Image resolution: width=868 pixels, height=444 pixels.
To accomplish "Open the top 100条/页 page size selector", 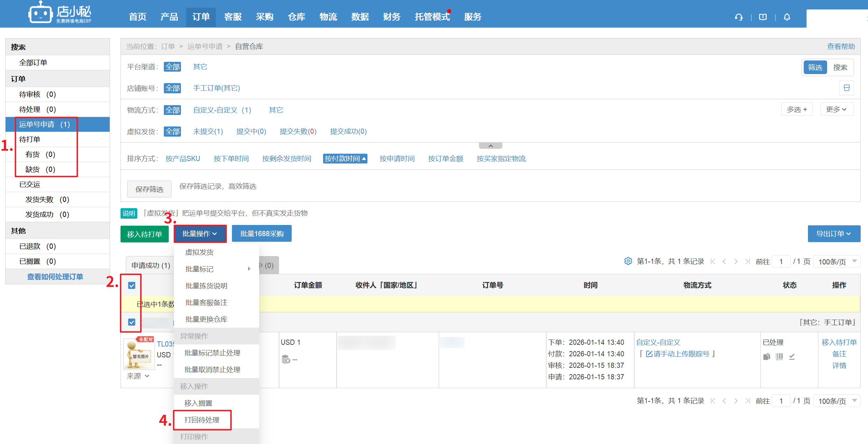I will pyautogui.click(x=837, y=261).
